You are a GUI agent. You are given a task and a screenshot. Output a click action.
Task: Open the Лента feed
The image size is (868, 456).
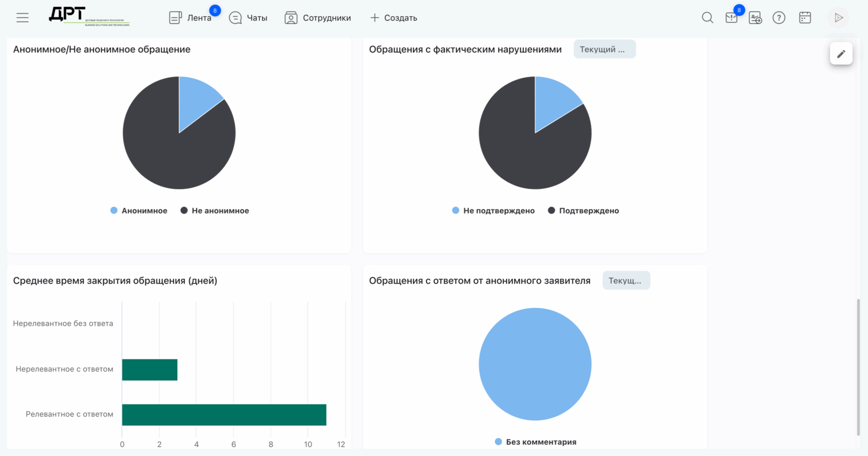pyautogui.click(x=190, y=18)
